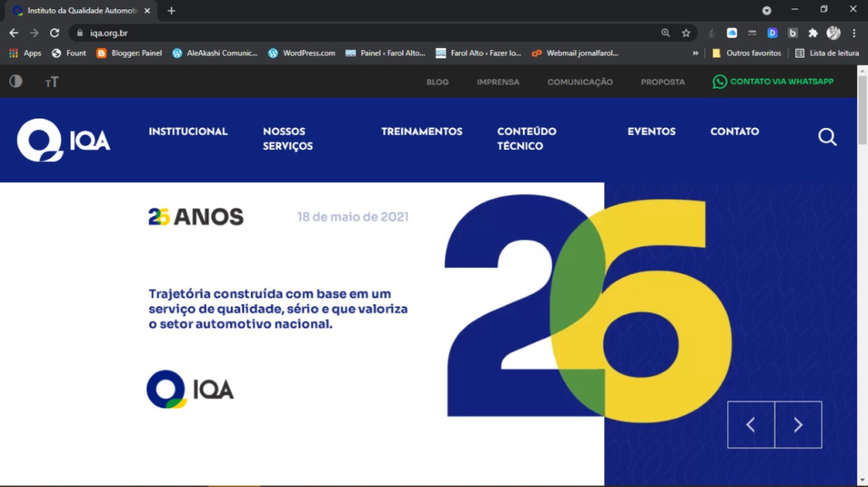
Task: Click the address bar showing iqa.org.br
Action: (x=339, y=33)
